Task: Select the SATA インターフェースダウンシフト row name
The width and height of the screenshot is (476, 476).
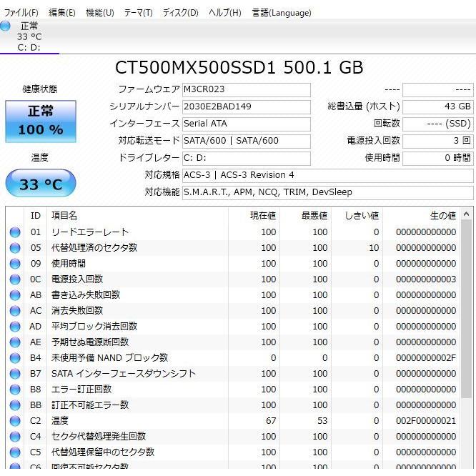Action: point(124,374)
